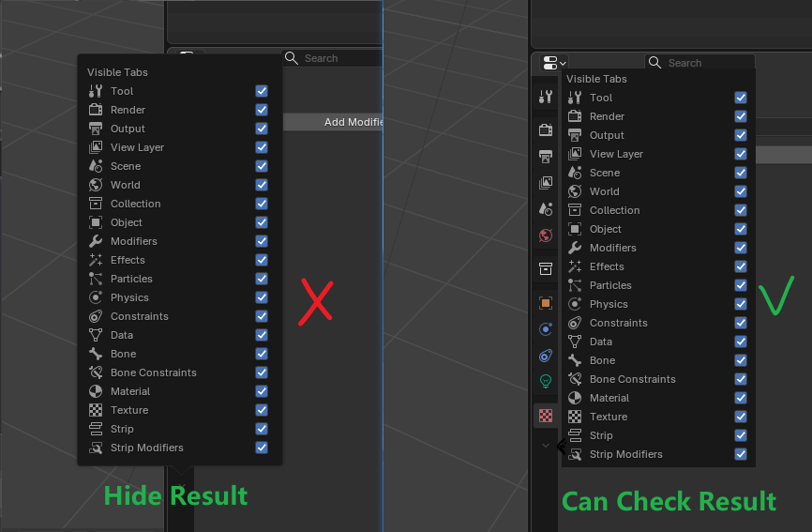Select the orange Object properties sidebar icon

click(x=546, y=302)
